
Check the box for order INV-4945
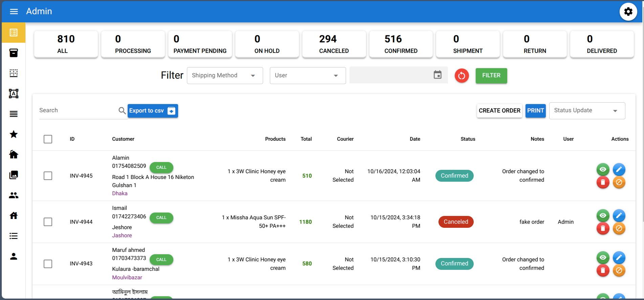tap(48, 176)
